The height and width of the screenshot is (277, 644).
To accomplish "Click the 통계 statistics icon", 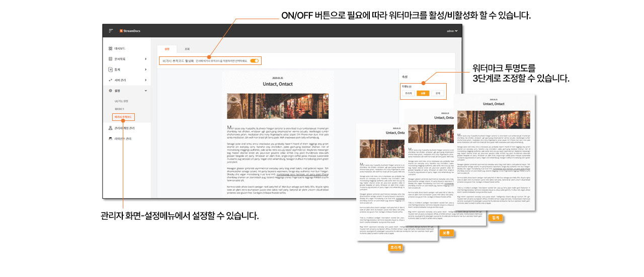I will [x=110, y=70].
